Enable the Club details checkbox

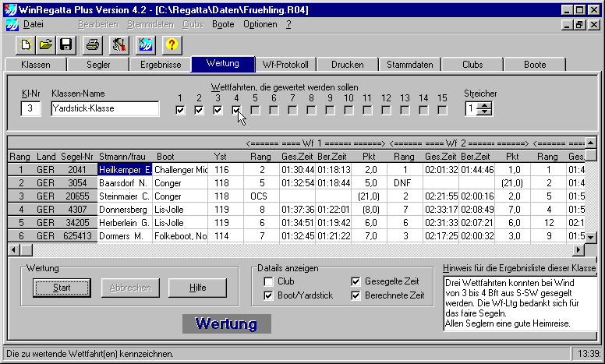pos(269,281)
